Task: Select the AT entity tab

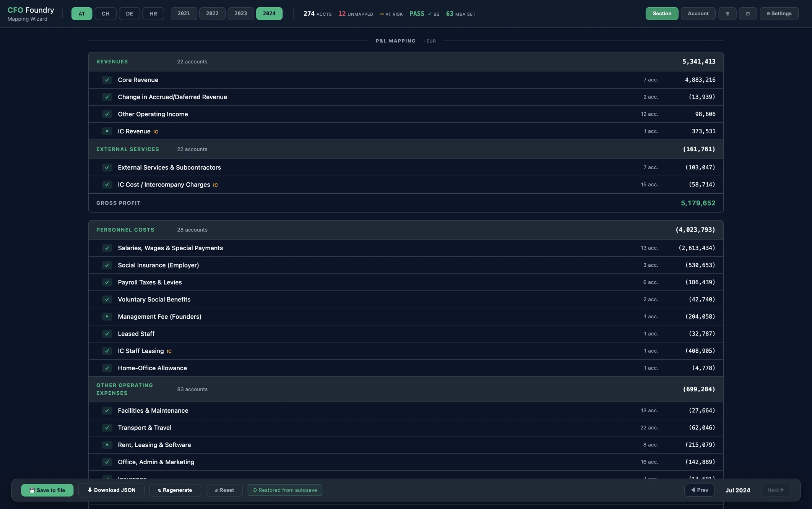Action: 82,14
